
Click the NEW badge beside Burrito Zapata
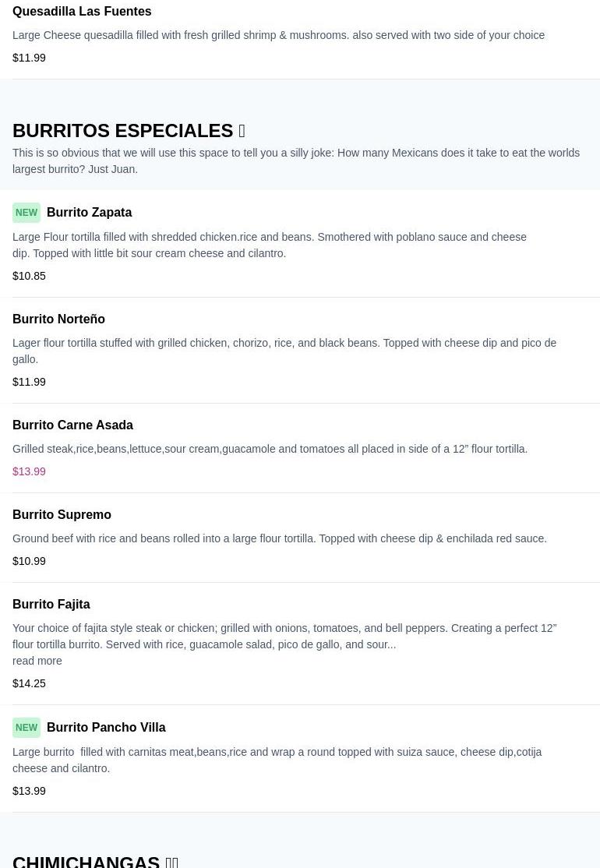point(26,213)
